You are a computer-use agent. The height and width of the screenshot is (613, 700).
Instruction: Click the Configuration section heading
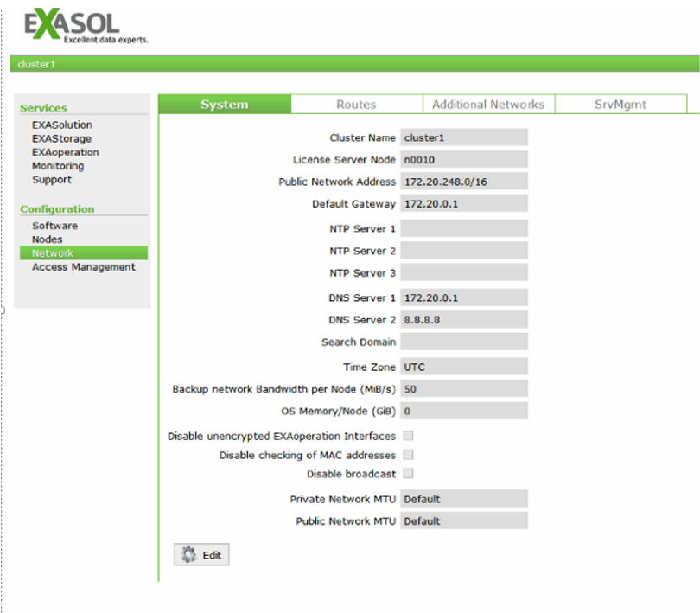tap(57, 208)
